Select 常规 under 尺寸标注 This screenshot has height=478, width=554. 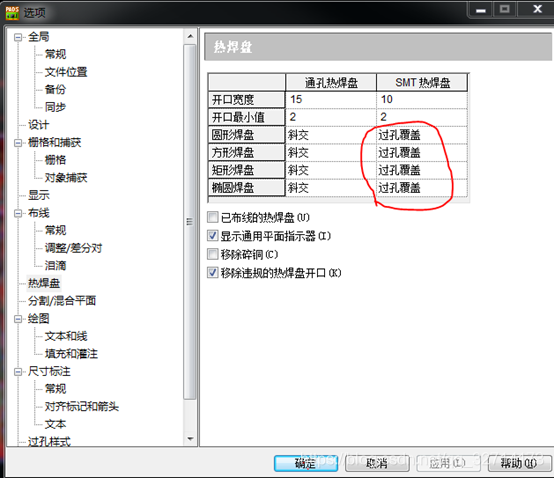[x=55, y=389]
